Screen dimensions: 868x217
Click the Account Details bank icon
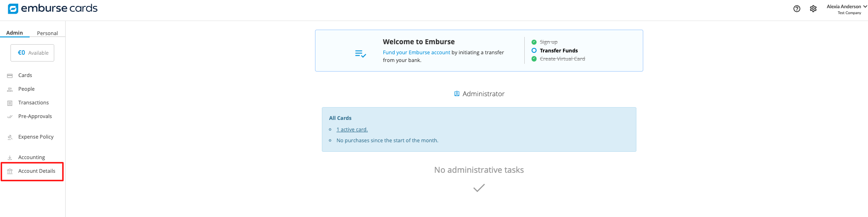click(x=10, y=171)
